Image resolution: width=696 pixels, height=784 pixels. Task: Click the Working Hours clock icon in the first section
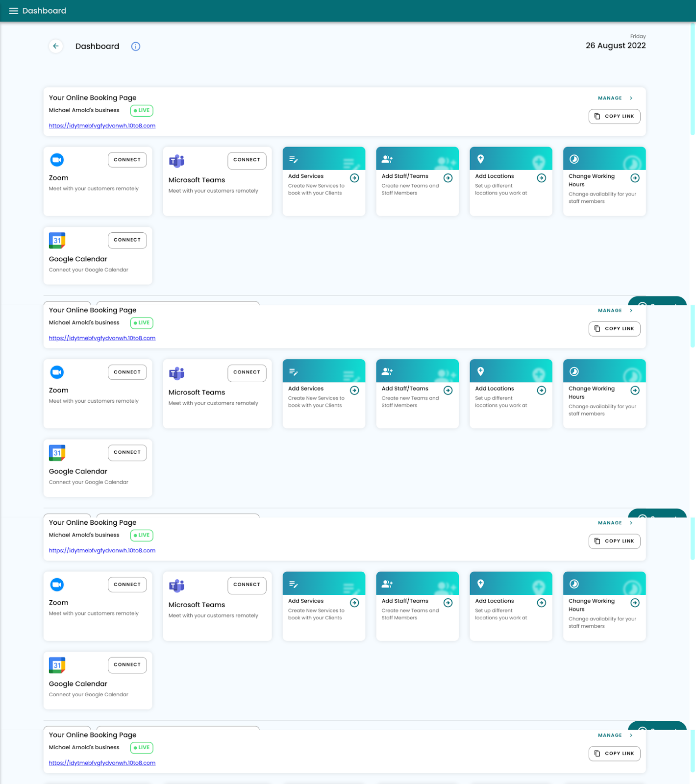click(574, 159)
